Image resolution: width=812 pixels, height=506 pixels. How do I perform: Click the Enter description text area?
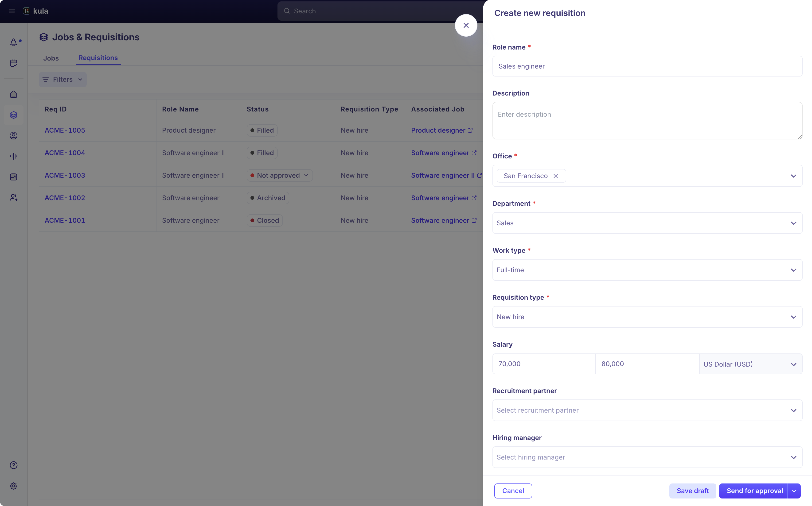click(x=647, y=120)
